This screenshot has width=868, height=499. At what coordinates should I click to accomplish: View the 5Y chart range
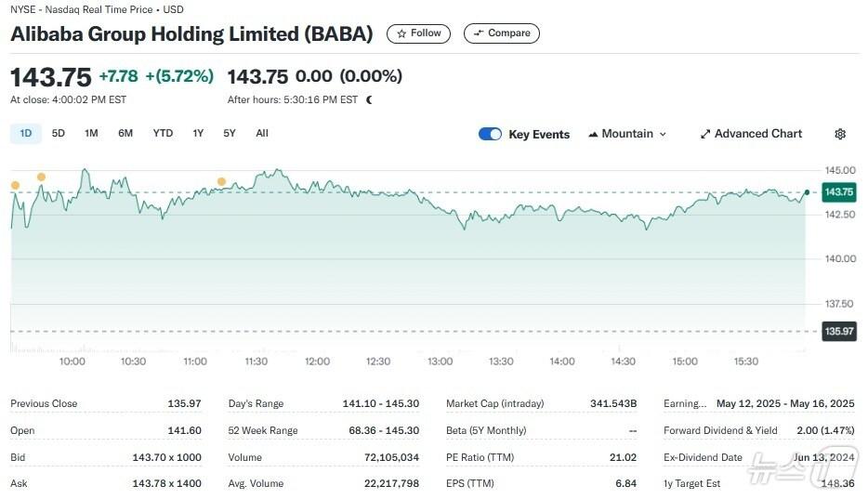pos(230,133)
